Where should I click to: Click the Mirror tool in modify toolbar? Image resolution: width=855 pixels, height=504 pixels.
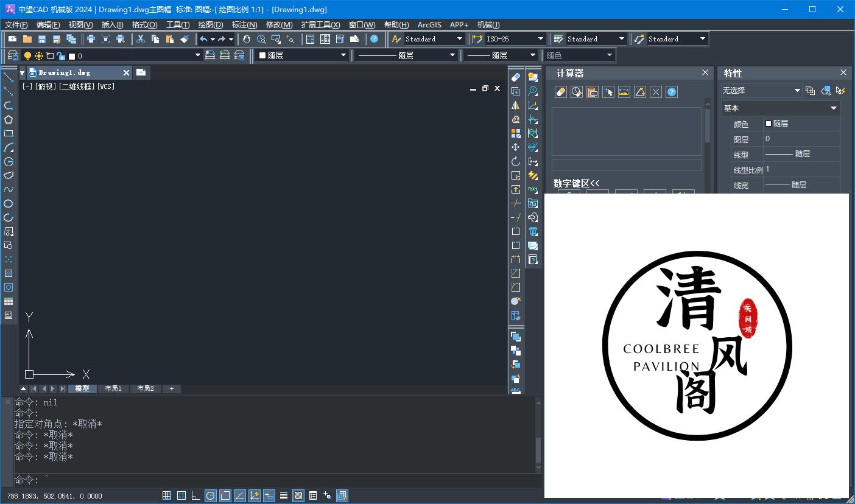tap(516, 105)
